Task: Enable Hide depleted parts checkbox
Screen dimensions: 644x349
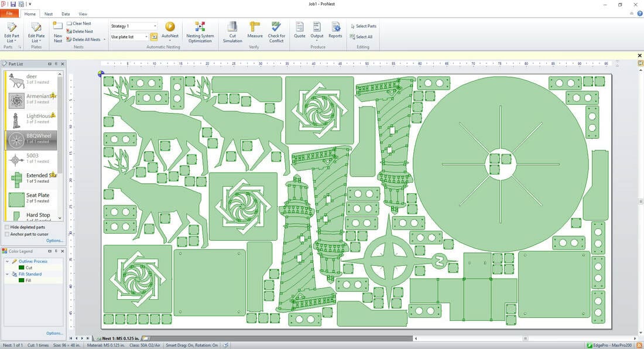Action: click(7, 227)
